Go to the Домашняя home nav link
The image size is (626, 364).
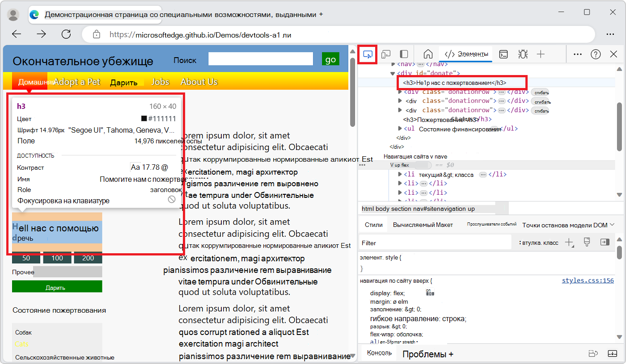coord(30,82)
